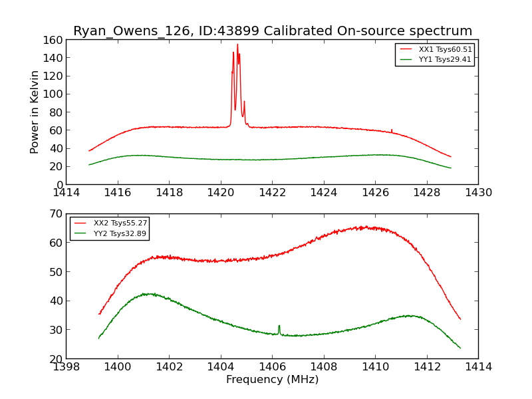Click the 1420 tick label on upper plot
Image resolution: width=532 pixels, height=399 pixels.
click(x=221, y=193)
